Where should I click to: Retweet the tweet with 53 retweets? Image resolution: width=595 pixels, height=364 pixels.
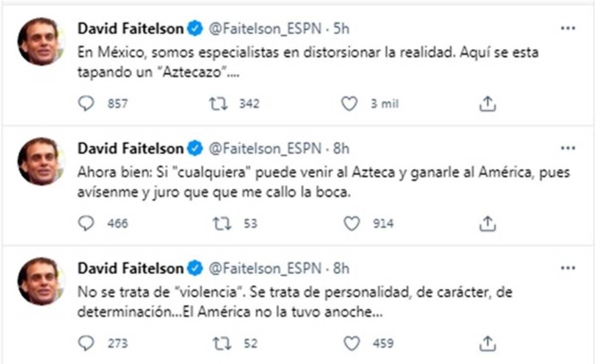click(x=222, y=223)
